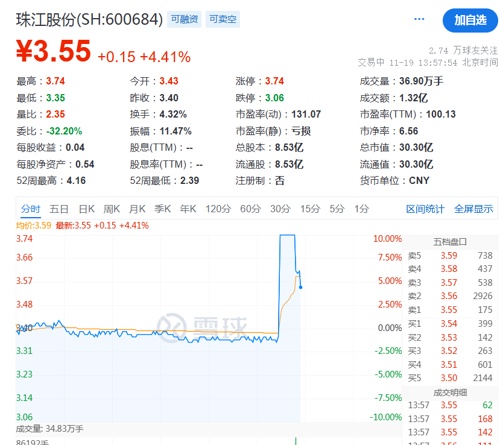Screen dimensions: 500x445
Task: Click the 最低 value 3.35
Action: 55,98
